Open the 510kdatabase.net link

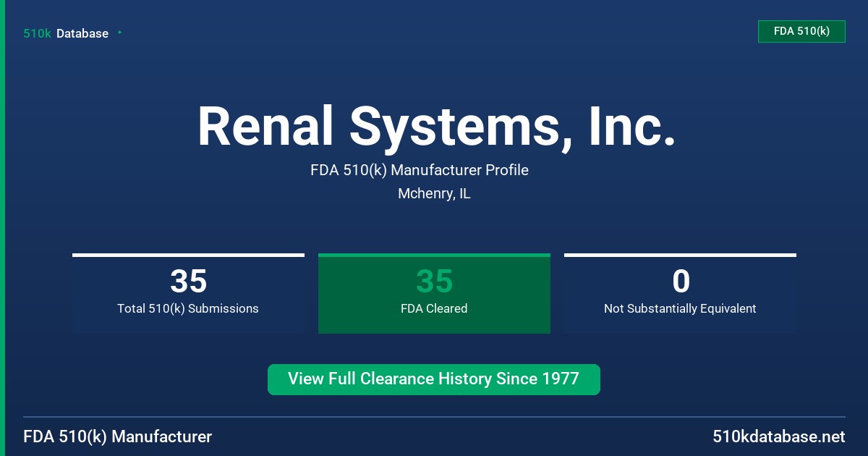click(x=778, y=436)
